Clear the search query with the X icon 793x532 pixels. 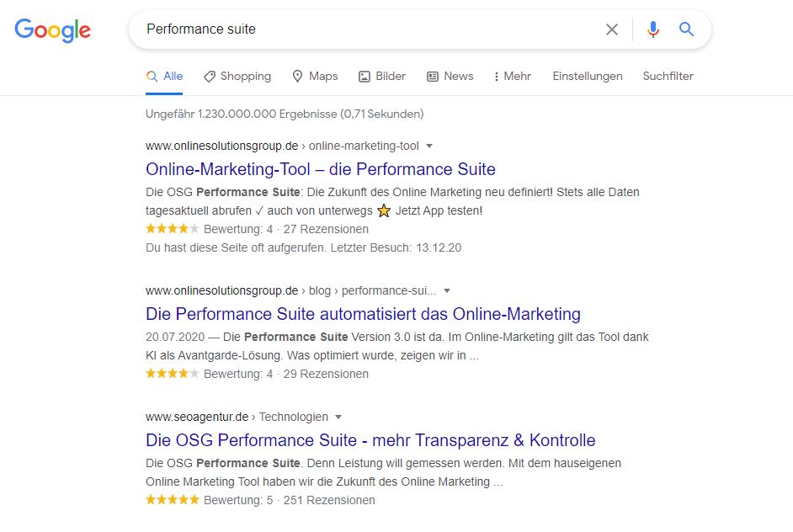point(612,29)
